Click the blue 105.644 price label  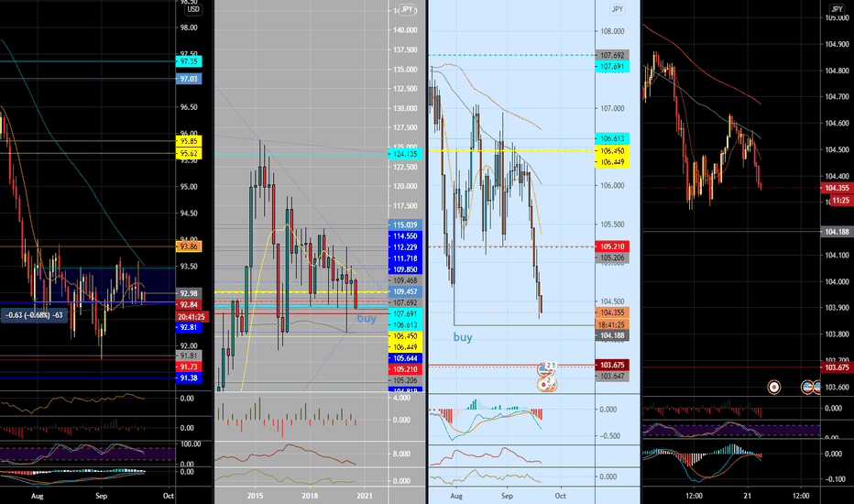coord(405,358)
